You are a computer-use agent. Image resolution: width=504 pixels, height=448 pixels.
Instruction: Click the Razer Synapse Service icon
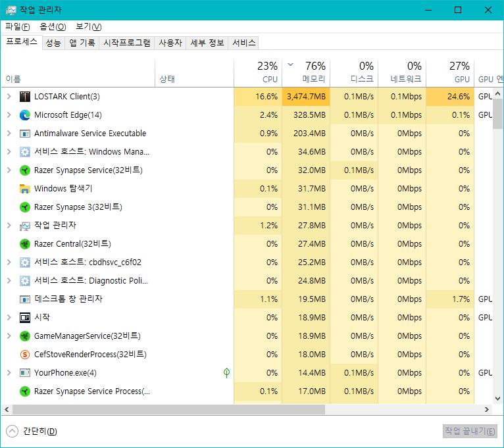click(x=25, y=170)
